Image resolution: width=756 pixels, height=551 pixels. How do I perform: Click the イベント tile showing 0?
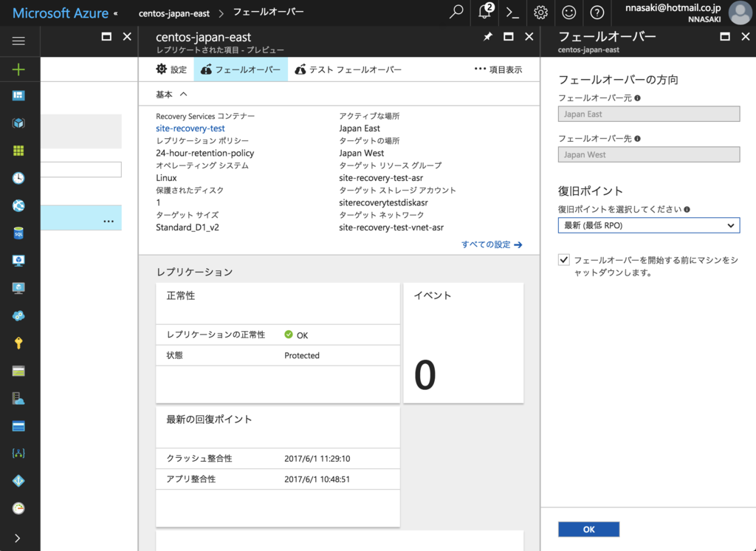(x=464, y=343)
